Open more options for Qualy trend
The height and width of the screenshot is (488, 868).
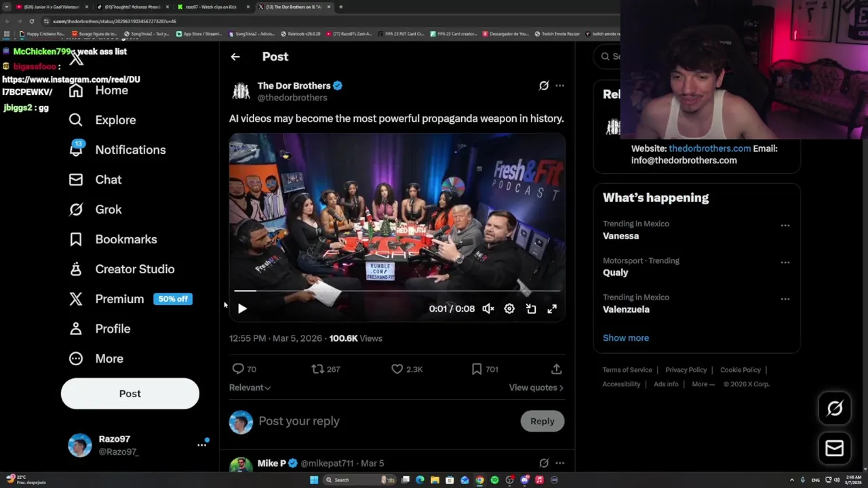coord(785,262)
